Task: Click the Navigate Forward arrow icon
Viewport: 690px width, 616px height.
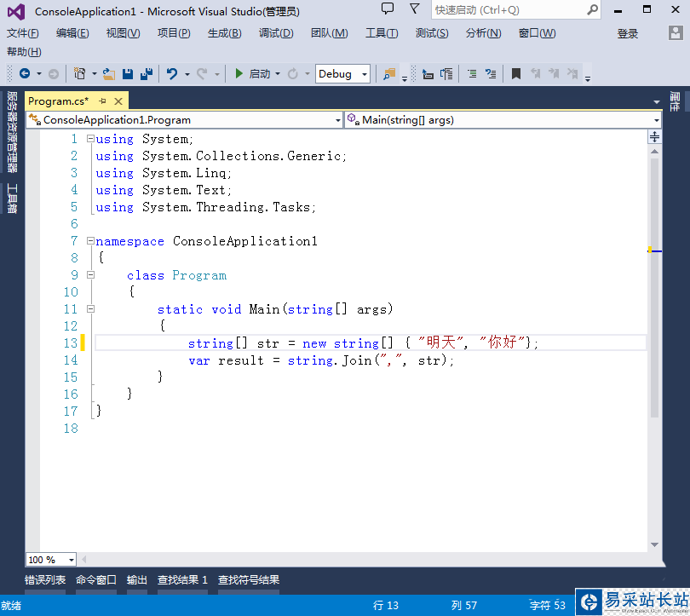Action: point(54,74)
